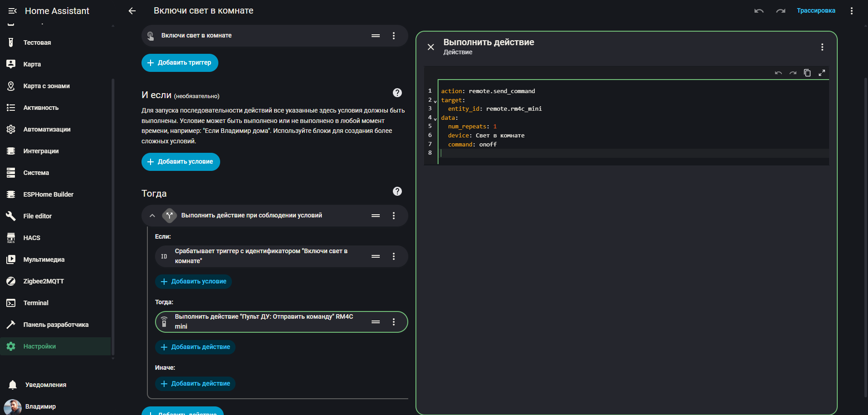
Task: Fold the "target" section in the YAML editor
Action: (x=435, y=101)
